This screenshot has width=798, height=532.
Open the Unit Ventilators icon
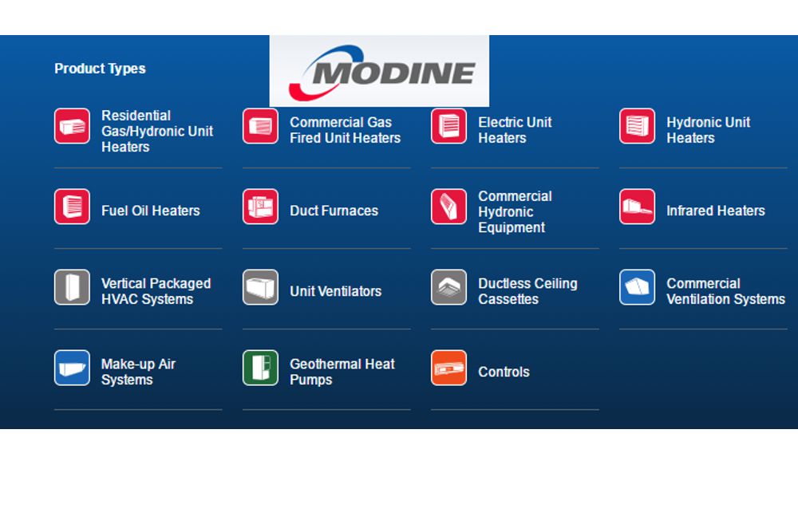(x=261, y=287)
